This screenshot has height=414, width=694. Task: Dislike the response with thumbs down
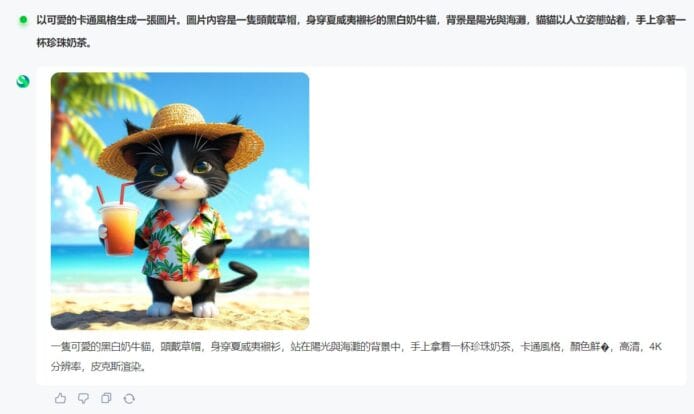(x=83, y=398)
